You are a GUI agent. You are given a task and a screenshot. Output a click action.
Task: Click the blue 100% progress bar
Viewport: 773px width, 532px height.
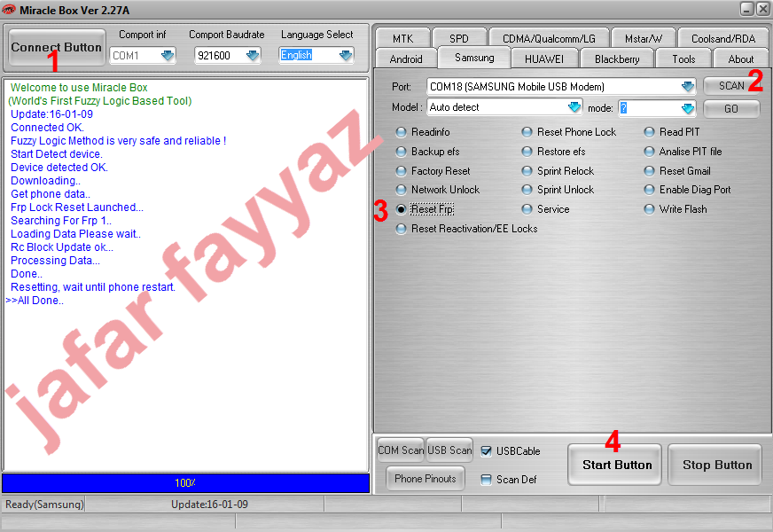[186, 483]
